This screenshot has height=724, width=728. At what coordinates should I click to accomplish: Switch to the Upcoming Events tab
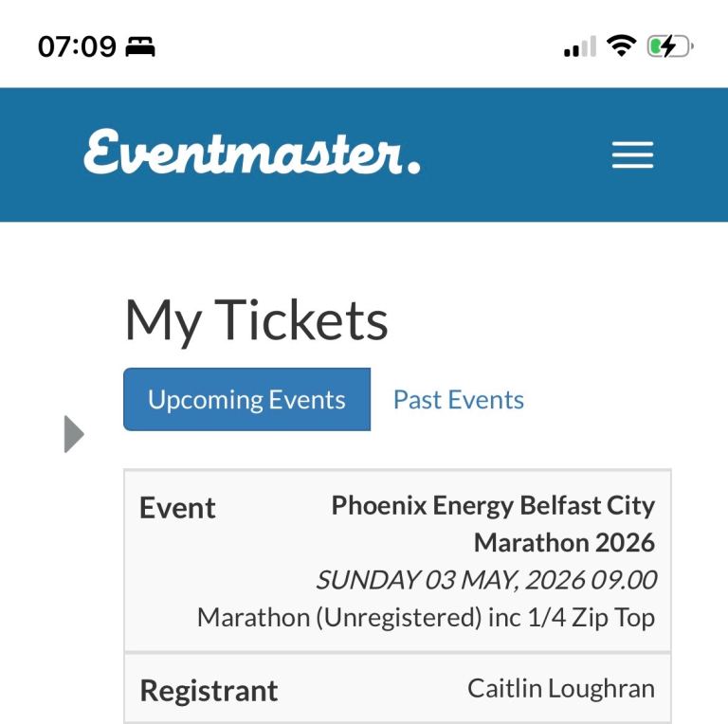click(246, 399)
